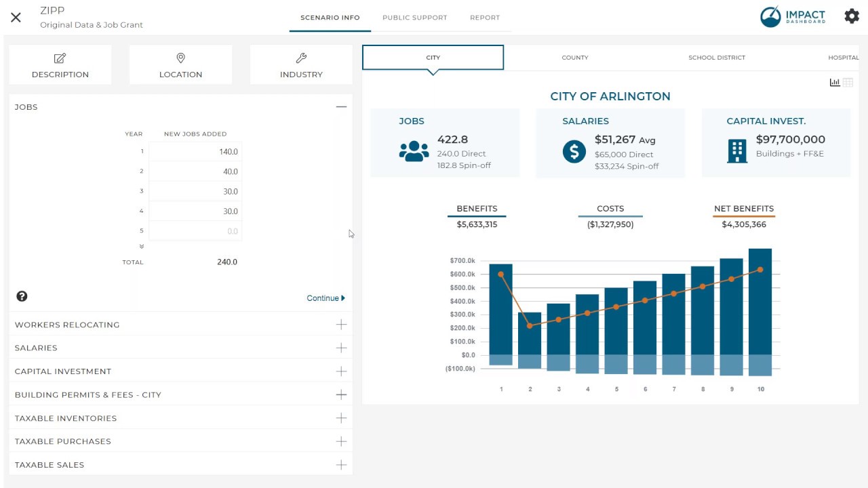The image size is (868, 488).
Task: Click the Year 5 new jobs field
Action: [x=195, y=231]
